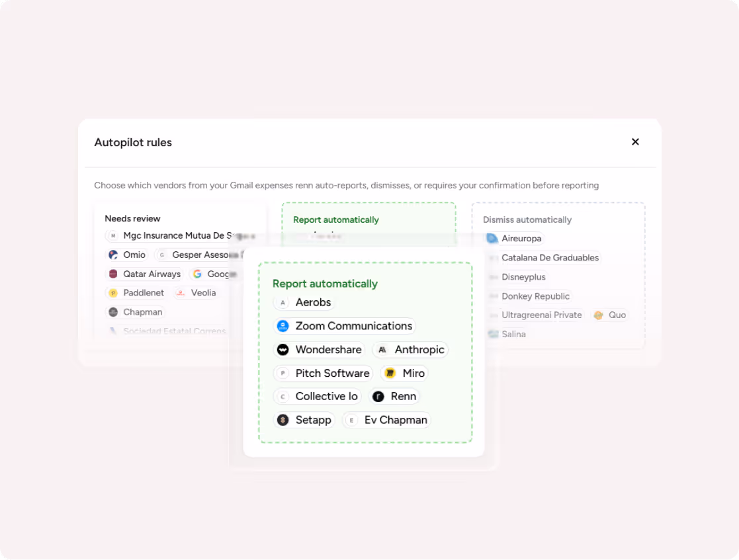Select the Paddlenet vendor chip
This screenshot has width=739, height=560.
pos(136,292)
